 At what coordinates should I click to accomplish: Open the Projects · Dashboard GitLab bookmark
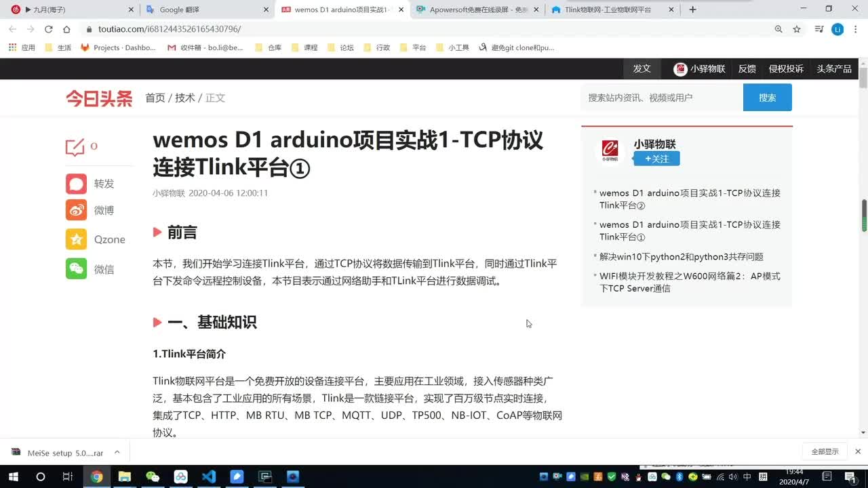pyautogui.click(x=118, y=47)
